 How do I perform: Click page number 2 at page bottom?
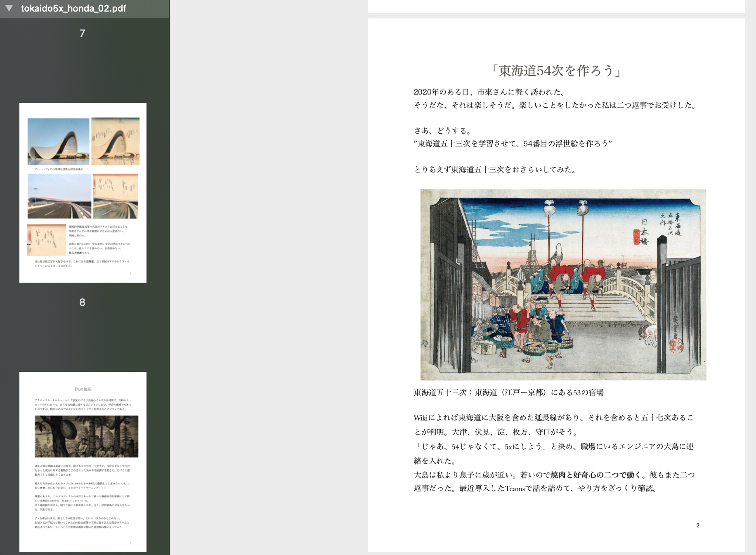(x=698, y=525)
